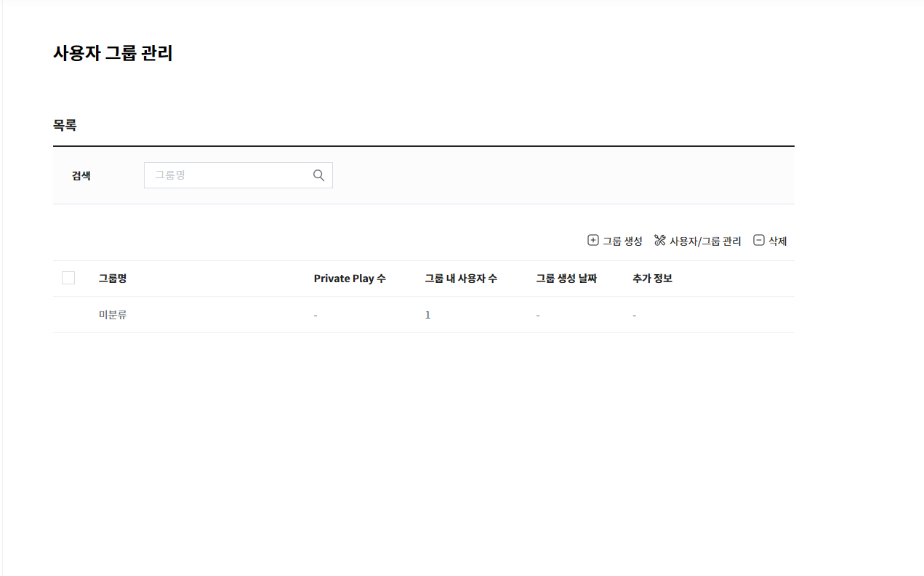The height and width of the screenshot is (576, 924).
Task: Click the magnifier search icon
Action: coord(318,175)
